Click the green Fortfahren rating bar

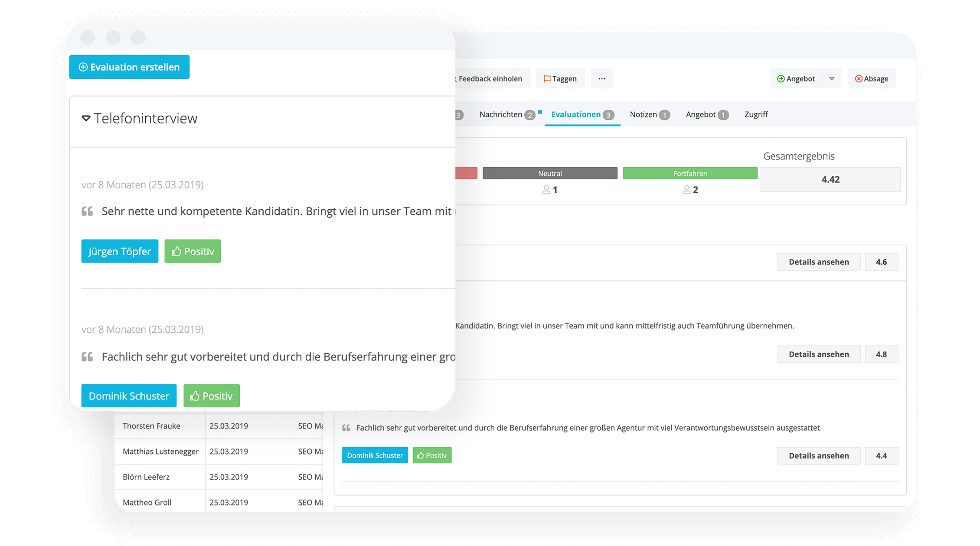[690, 173]
